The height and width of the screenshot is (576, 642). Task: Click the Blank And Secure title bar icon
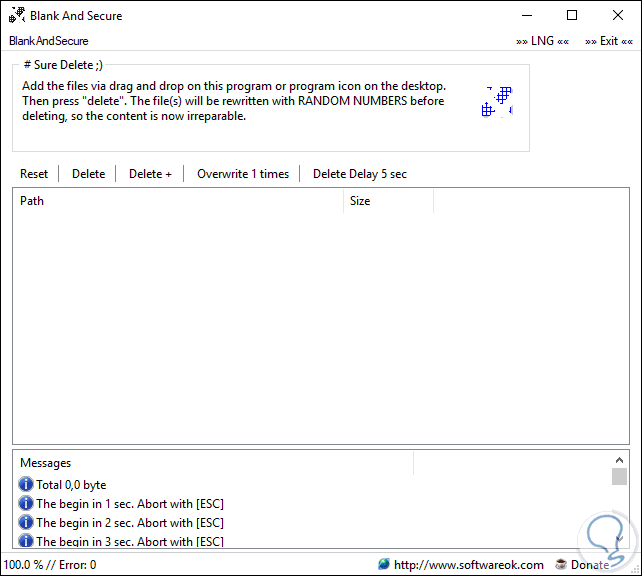17,15
